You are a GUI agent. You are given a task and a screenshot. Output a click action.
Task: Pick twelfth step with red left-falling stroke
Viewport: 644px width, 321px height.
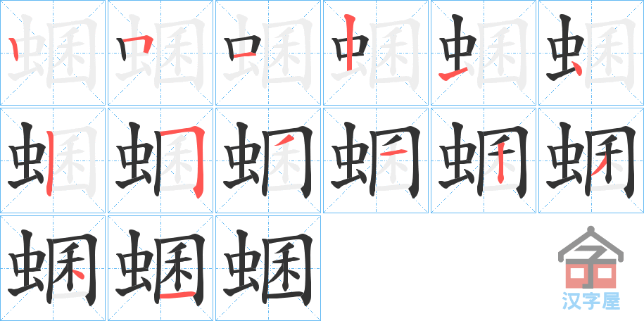(591, 160)
